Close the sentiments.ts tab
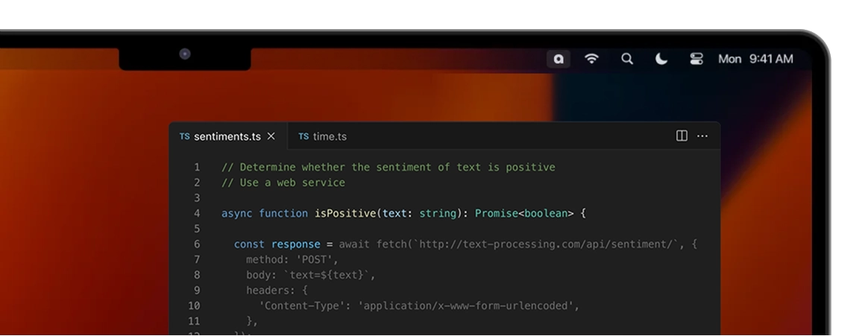The image size is (868, 336). click(x=271, y=136)
